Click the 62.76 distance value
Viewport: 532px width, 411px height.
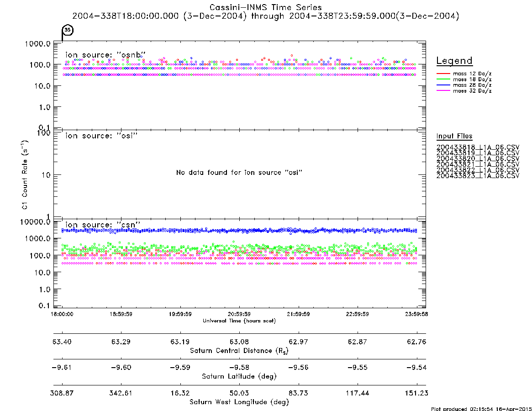pyautogui.click(x=416, y=342)
